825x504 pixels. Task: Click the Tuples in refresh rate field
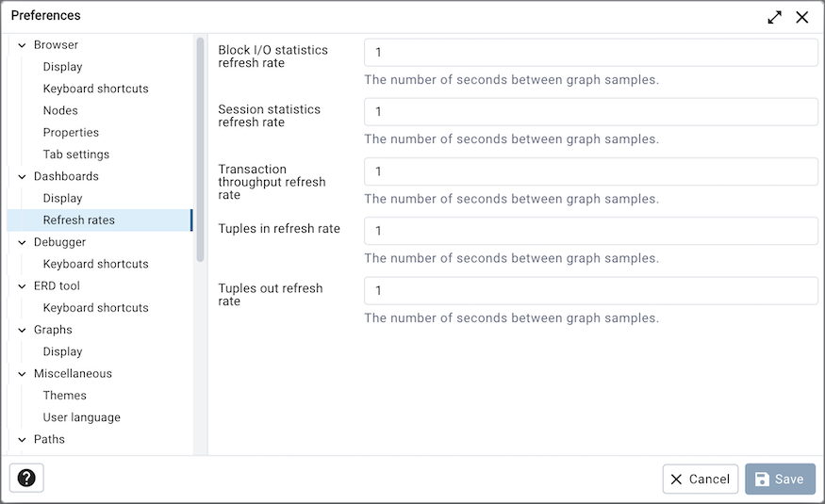pos(590,231)
